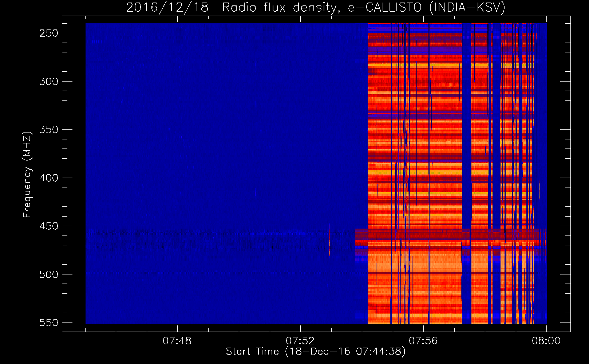Image resolution: width=589 pixels, height=364 pixels.
Task: Click the 400 frequency tick label
Action: click(x=49, y=178)
